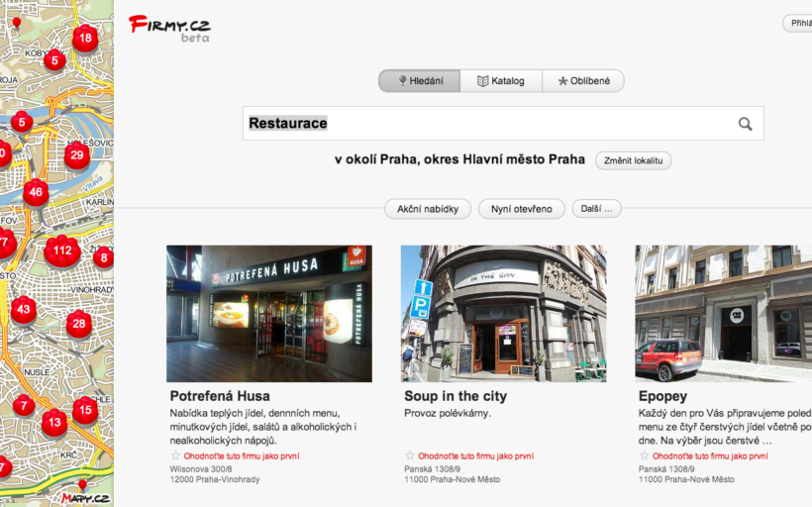Click rating star under Potrefená Husa
812x507 pixels.
pyautogui.click(x=175, y=456)
